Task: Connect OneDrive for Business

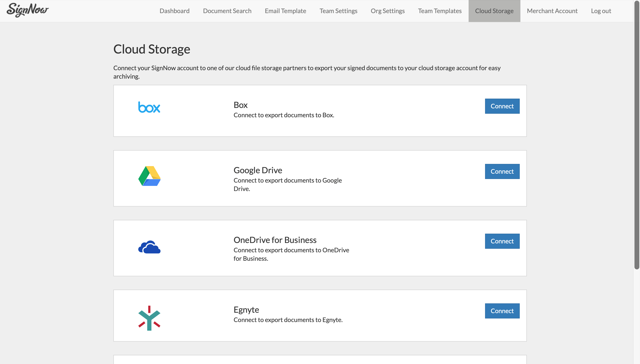Action: point(502,241)
